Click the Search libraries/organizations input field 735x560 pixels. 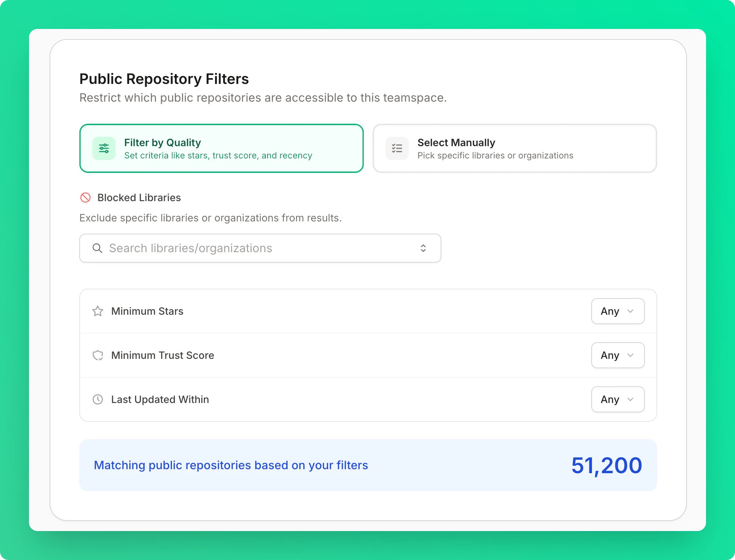click(253, 248)
